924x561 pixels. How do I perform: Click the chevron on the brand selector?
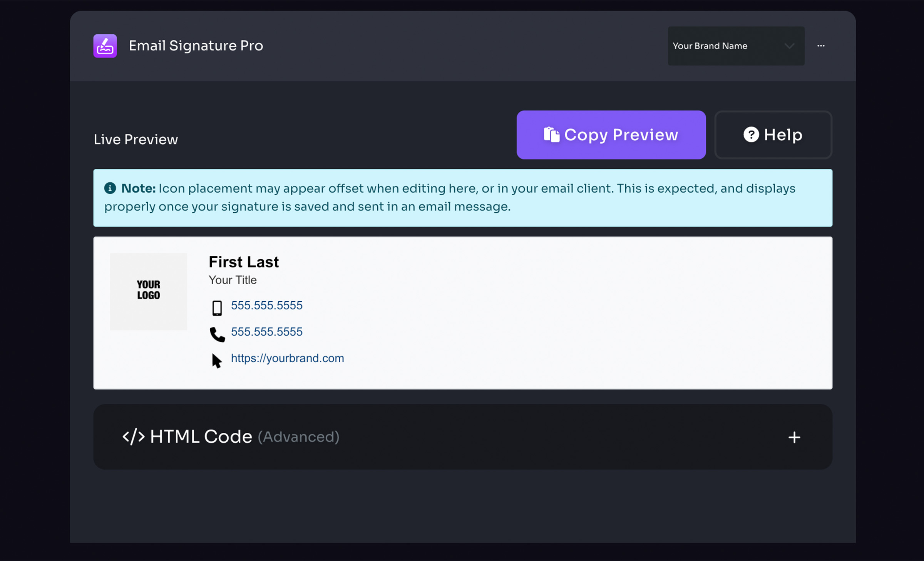pos(790,46)
